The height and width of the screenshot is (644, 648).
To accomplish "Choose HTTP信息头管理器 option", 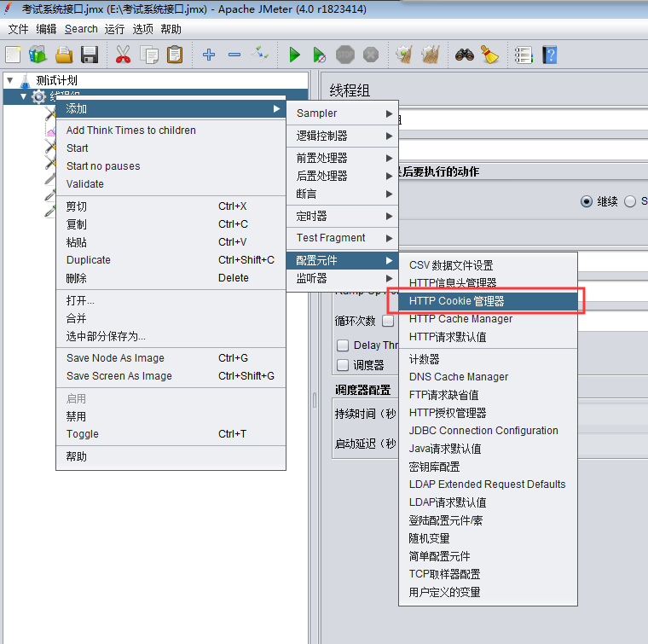I will [488, 282].
